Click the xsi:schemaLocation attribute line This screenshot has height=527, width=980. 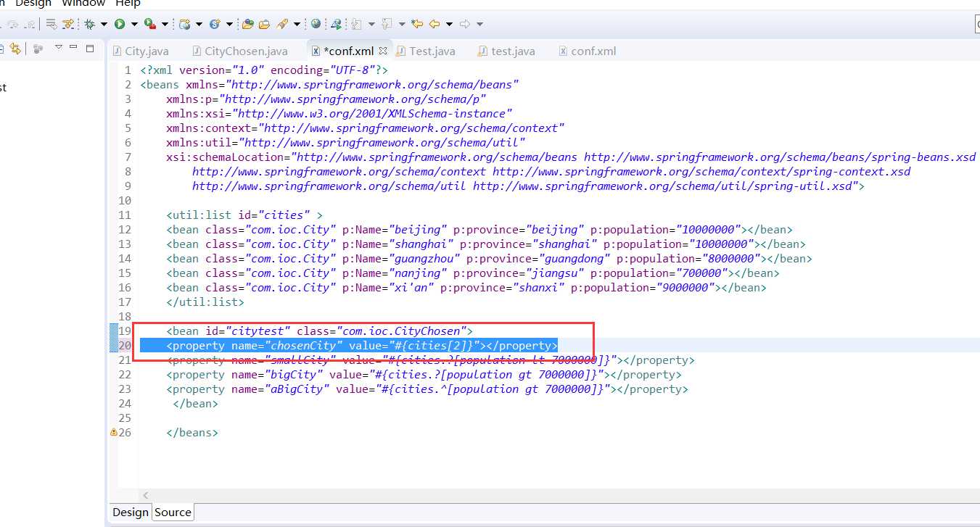[571, 157]
